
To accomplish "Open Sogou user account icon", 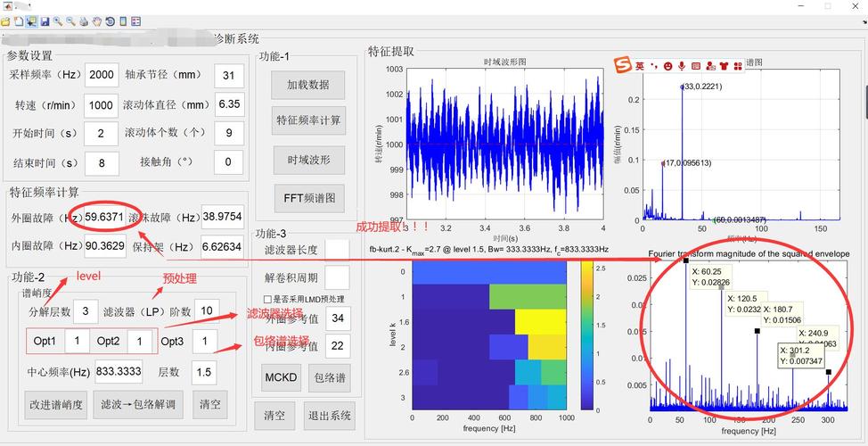I will tap(710, 67).
